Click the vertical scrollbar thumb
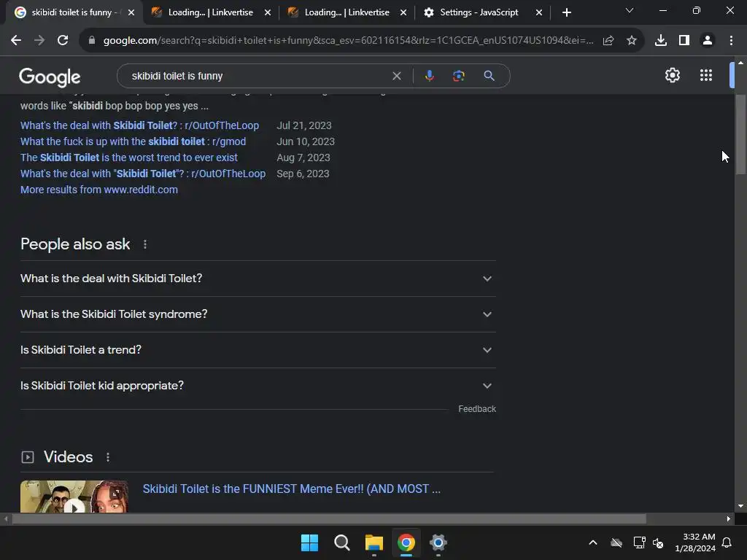Image resolution: width=747 pixels, height=560 pixels. (740, 135)
